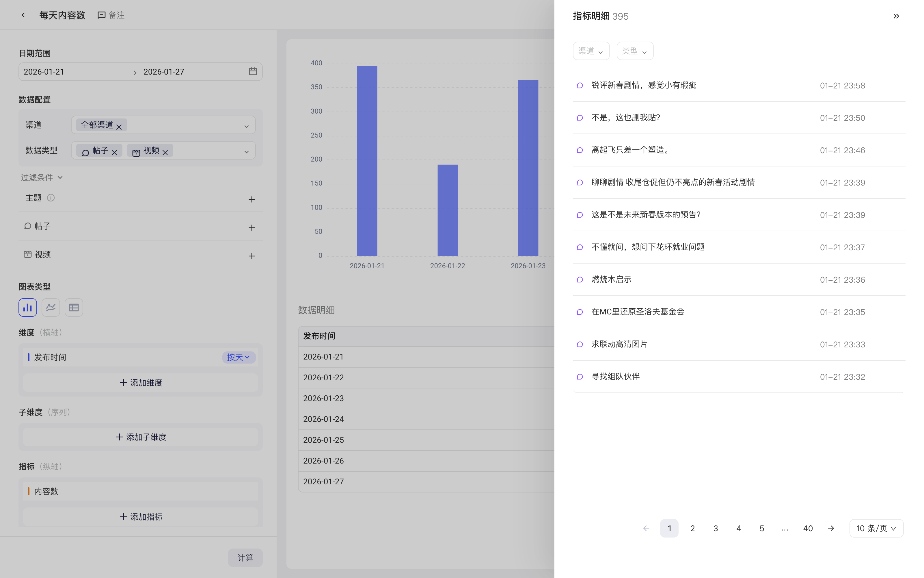Viewport: 924px width, 578px height.
Task: Go to previous page arrow
Action: pos(646,528)
